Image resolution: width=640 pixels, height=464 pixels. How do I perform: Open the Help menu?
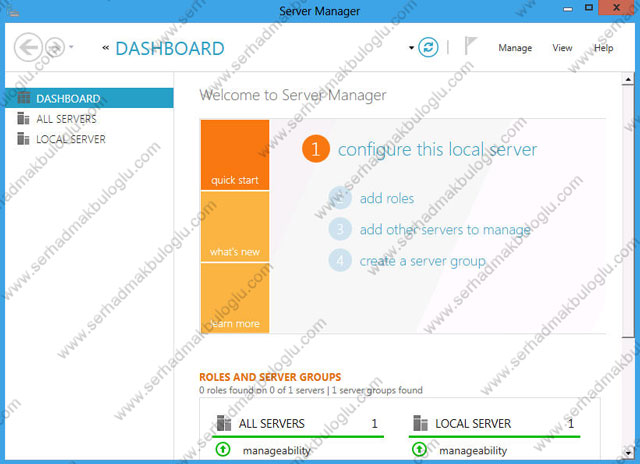603,48
